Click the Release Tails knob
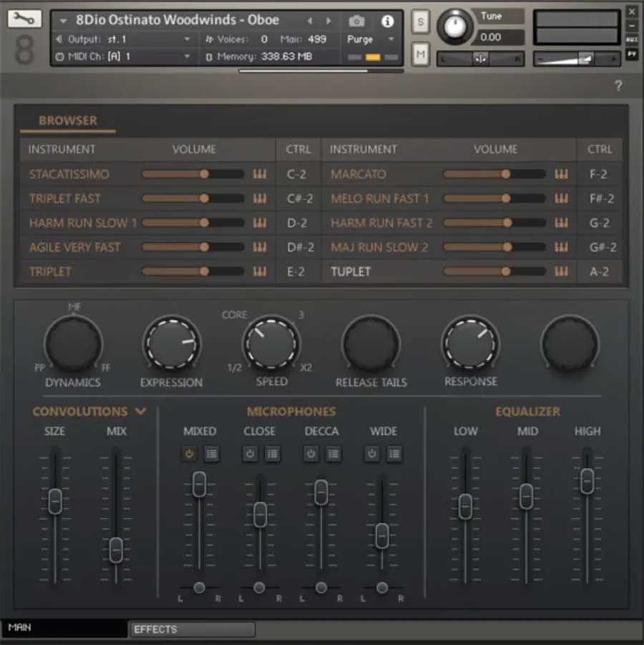Image resolution: width=644 pixels, height=645 pixels. click(371, 344)
